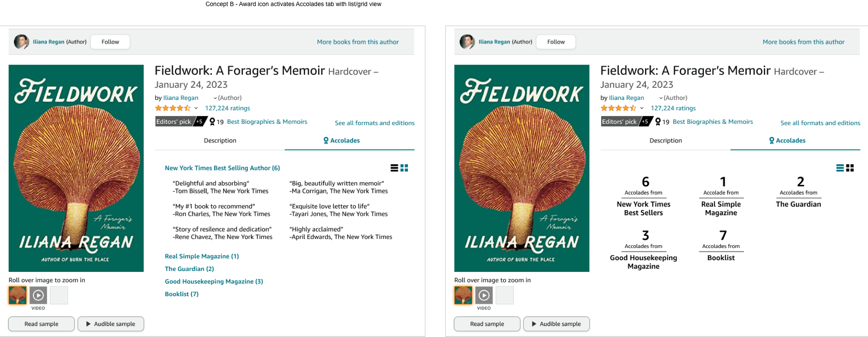Open the VIDEO thumbnail in the grid-view mockup
868x337 pixels.
[484, 295]
